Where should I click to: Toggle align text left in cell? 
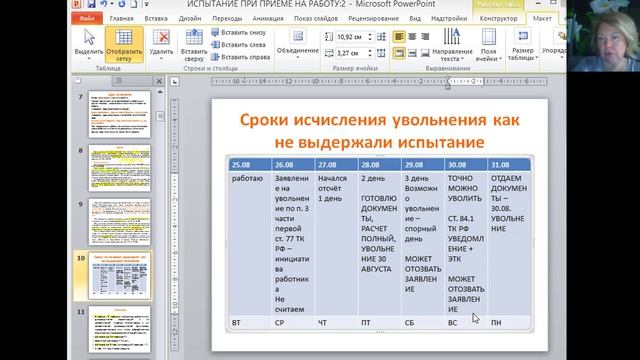click(399, 37)
